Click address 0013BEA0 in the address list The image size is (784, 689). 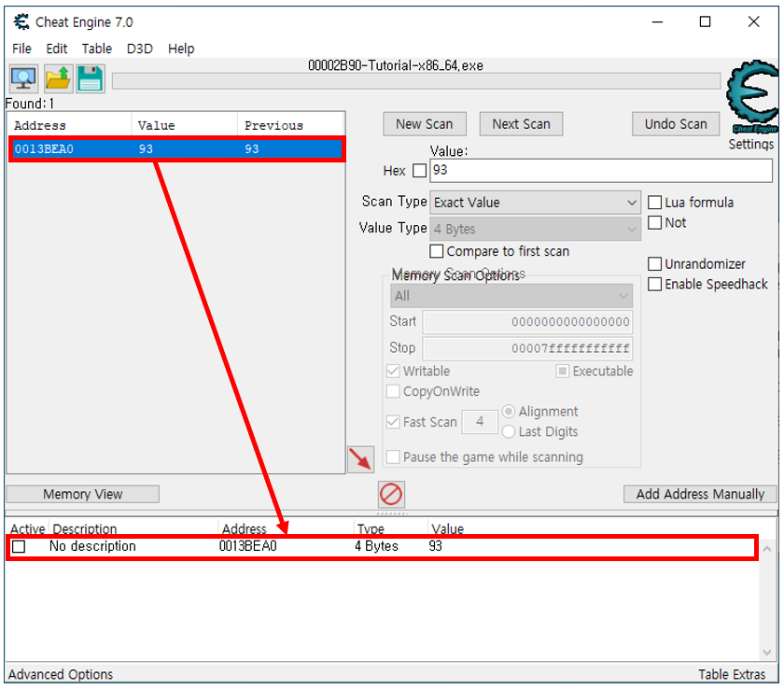coord(248,546)
